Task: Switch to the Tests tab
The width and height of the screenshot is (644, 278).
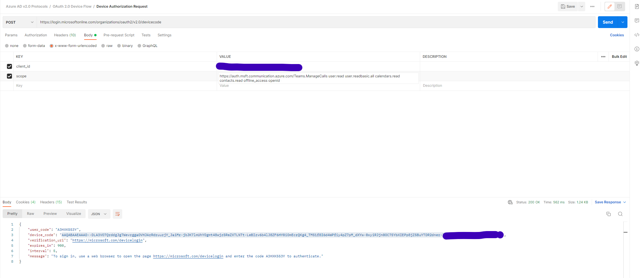Action: (x=146, y=35)
